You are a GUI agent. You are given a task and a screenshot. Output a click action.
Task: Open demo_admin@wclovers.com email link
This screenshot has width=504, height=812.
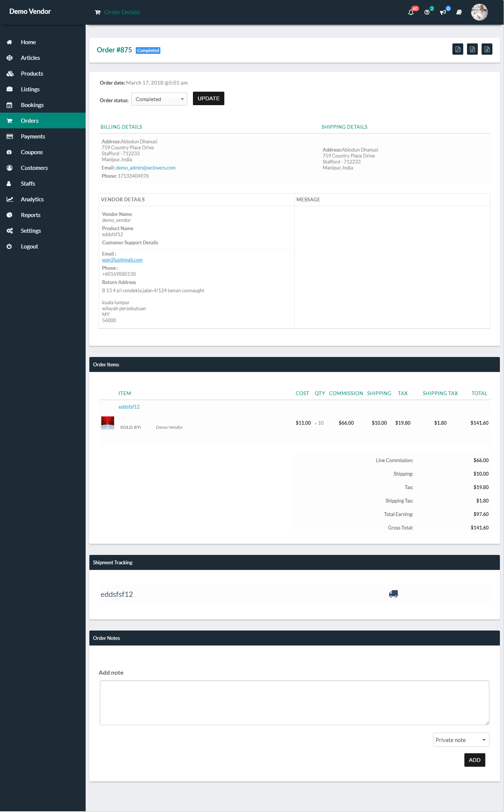[x=145, y=168]
